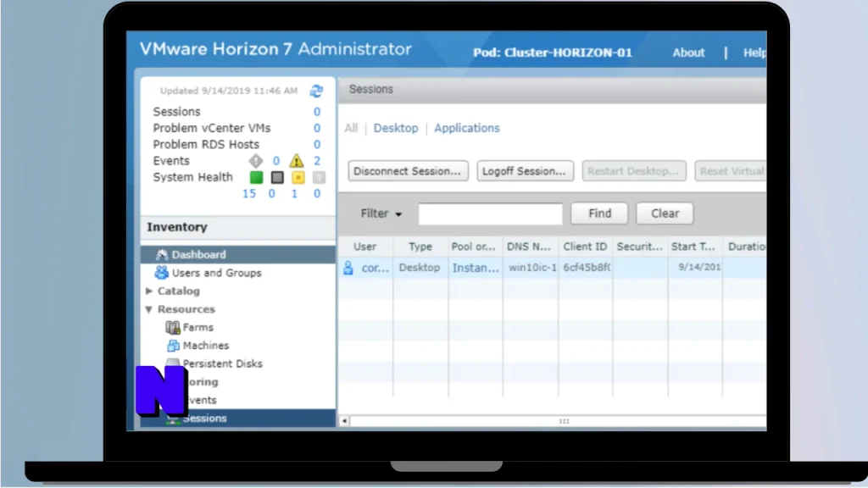Click the yellow System Health status square

pos(298,177)
